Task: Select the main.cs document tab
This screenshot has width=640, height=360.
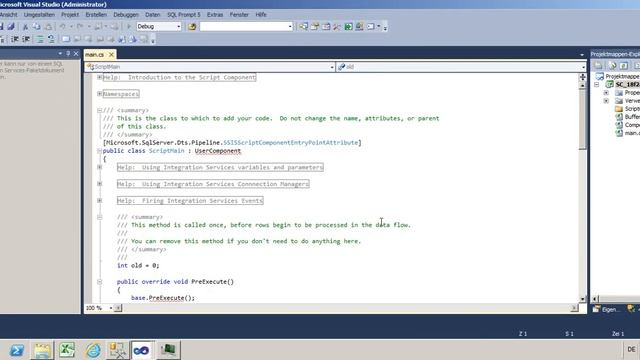Action: 95,54
